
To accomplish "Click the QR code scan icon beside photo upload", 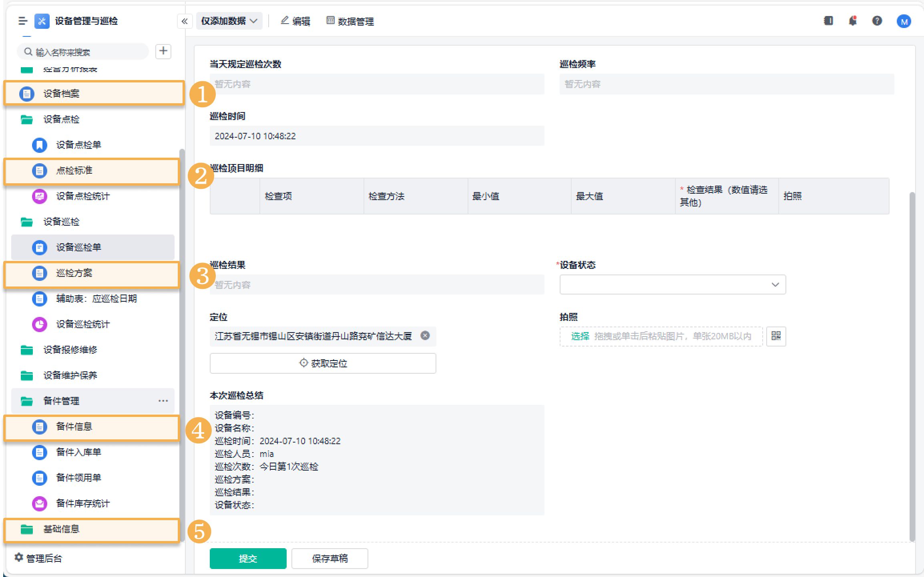I will point(776,336).
